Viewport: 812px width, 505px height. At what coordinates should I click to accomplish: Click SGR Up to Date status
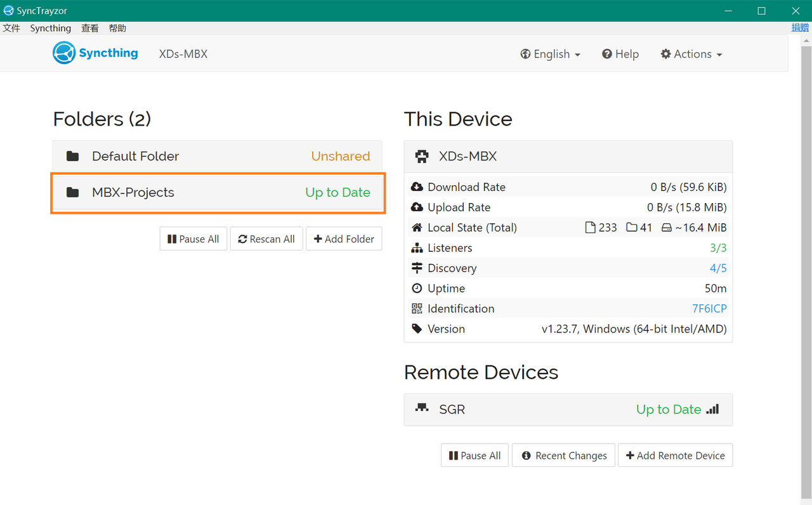669,409
